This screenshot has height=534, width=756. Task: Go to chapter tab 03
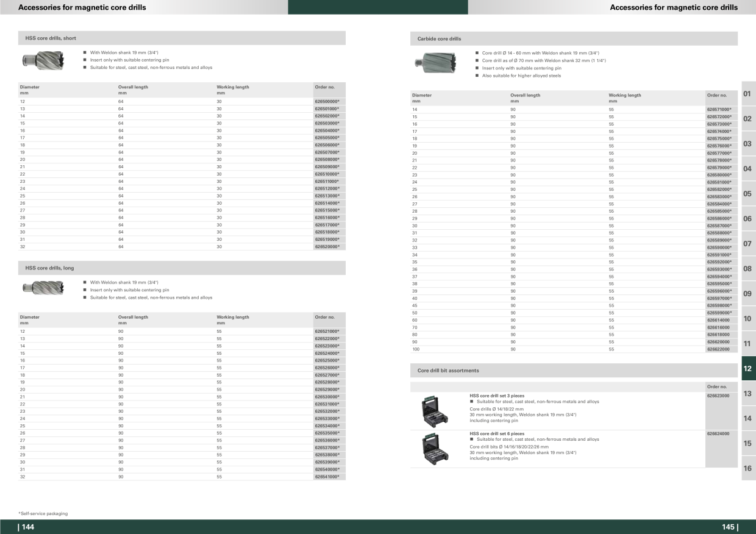pyautogui.click(x=748, y=144)
